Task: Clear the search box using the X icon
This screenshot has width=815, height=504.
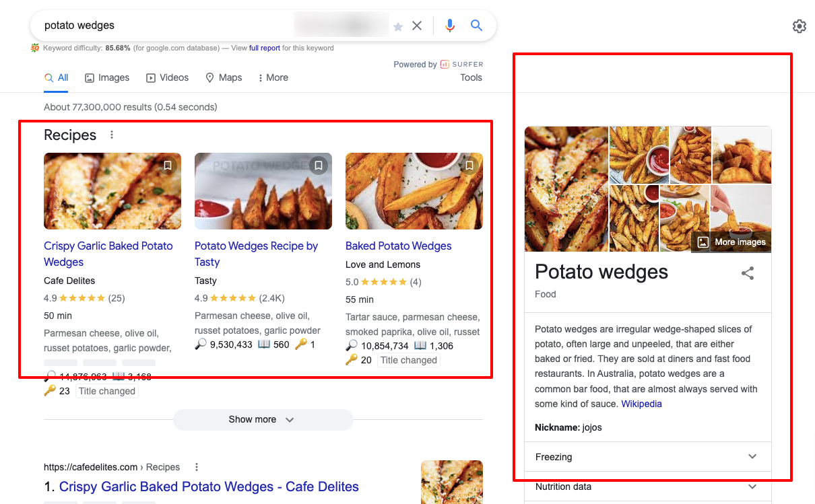Action: tap(417, 25)
